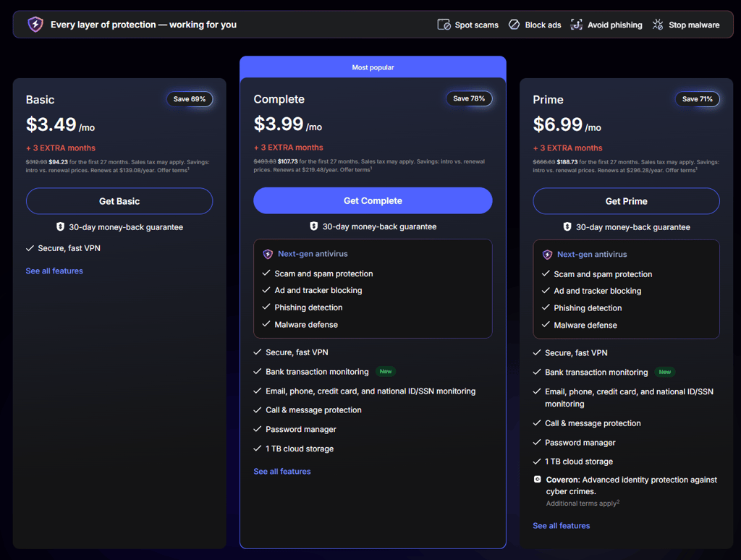Click checkmark next to Prime's 1 TB cloud storage
Screen dimensions: 741x560
click(x=537, y=461)
